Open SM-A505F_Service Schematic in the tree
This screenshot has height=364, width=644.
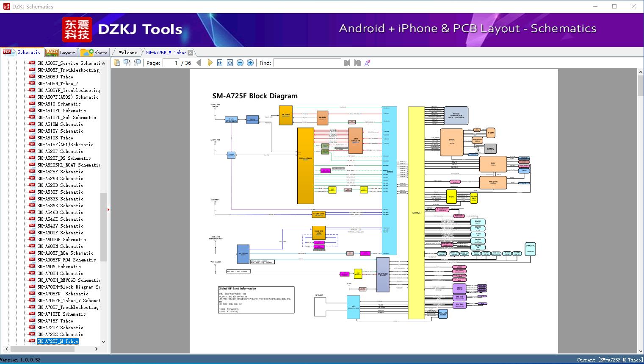tap(69, 63)
